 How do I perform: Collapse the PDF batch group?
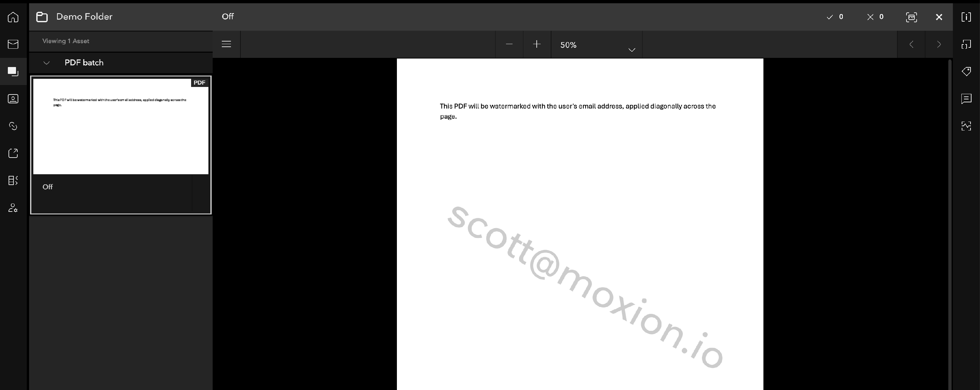tap(46, 63)
